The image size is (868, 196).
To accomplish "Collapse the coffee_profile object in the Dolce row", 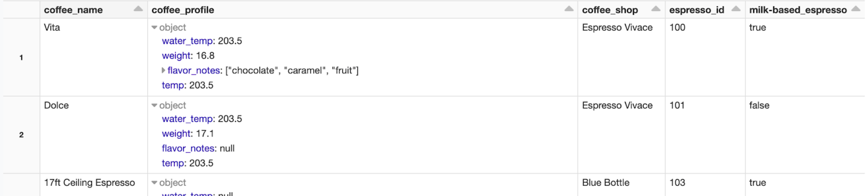I will (154, 106).
